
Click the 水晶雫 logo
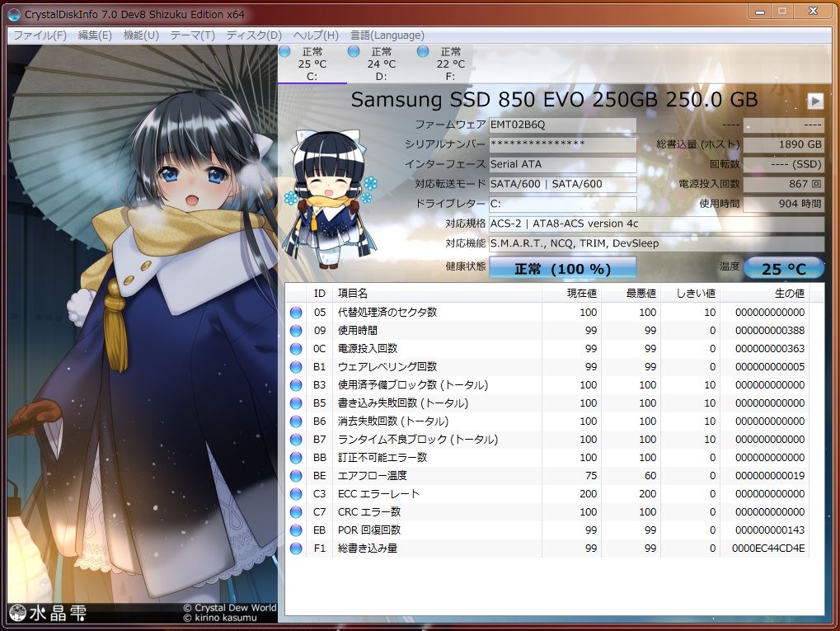point(48,613)
